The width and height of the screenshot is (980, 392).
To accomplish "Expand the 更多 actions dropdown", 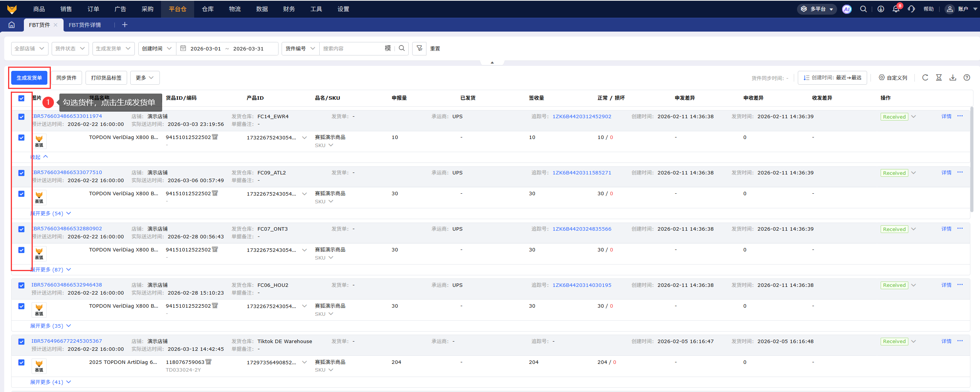I will pyautogui.click(x=144, y=78).
